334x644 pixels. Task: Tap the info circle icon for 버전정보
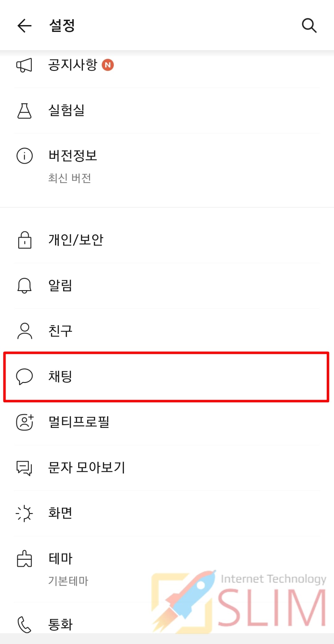[x=24, y=156]
